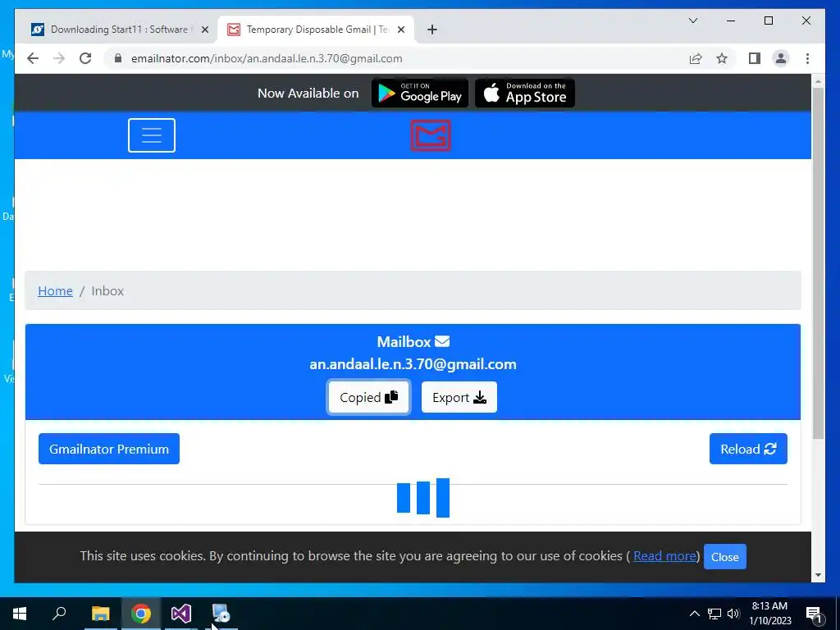This screenshot has width=840, height=630.
Task: Open Windows taskbar search
Action: tap(59, 614)
